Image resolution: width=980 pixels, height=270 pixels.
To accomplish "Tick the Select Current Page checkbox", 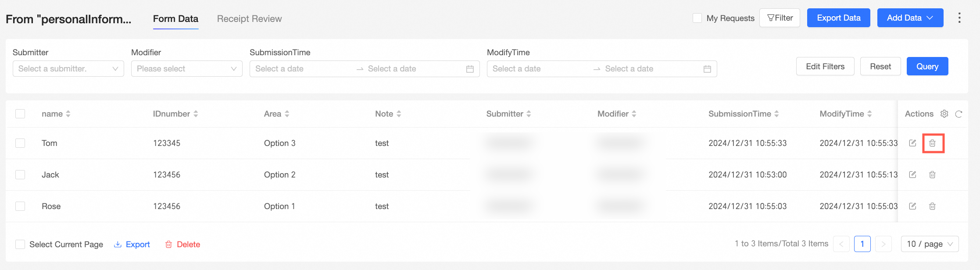I will [x=20, y=245].
